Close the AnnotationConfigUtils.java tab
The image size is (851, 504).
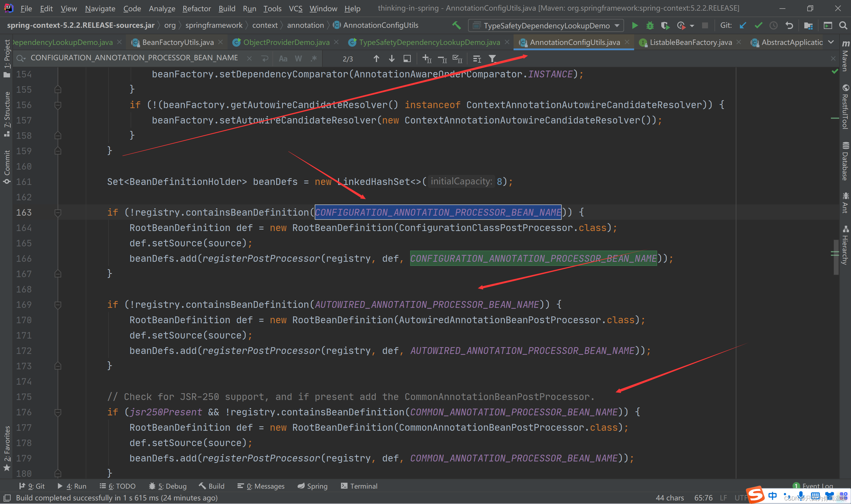[627, 42]
